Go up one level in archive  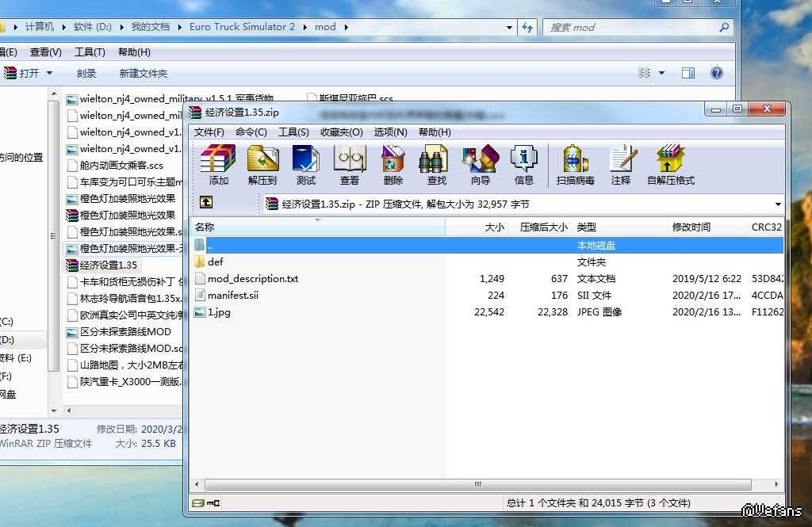coord(205,203)
